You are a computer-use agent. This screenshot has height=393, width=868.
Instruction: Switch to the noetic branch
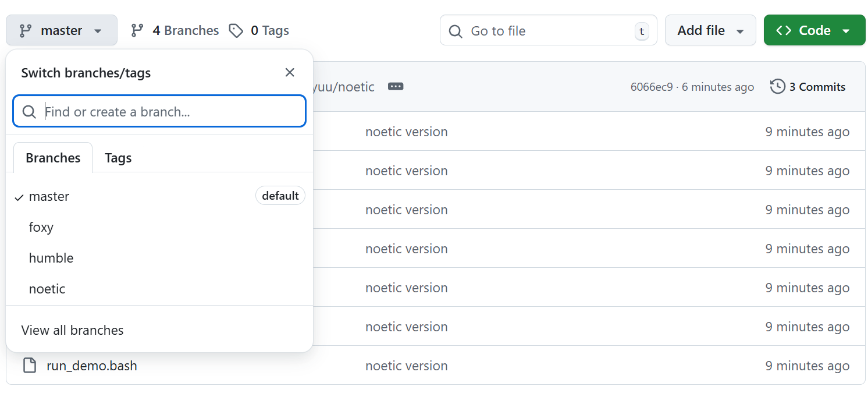(x=159, y=289)
